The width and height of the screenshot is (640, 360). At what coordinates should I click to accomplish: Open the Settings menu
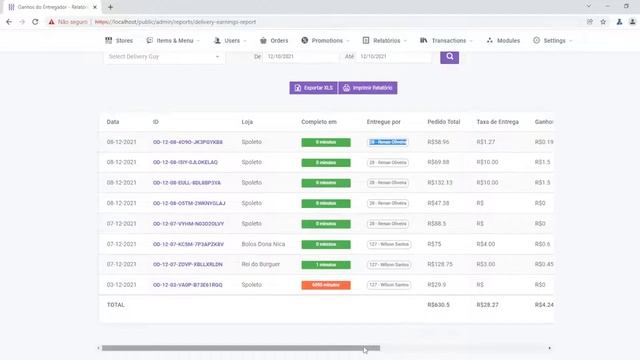click(x=553, y=40)
